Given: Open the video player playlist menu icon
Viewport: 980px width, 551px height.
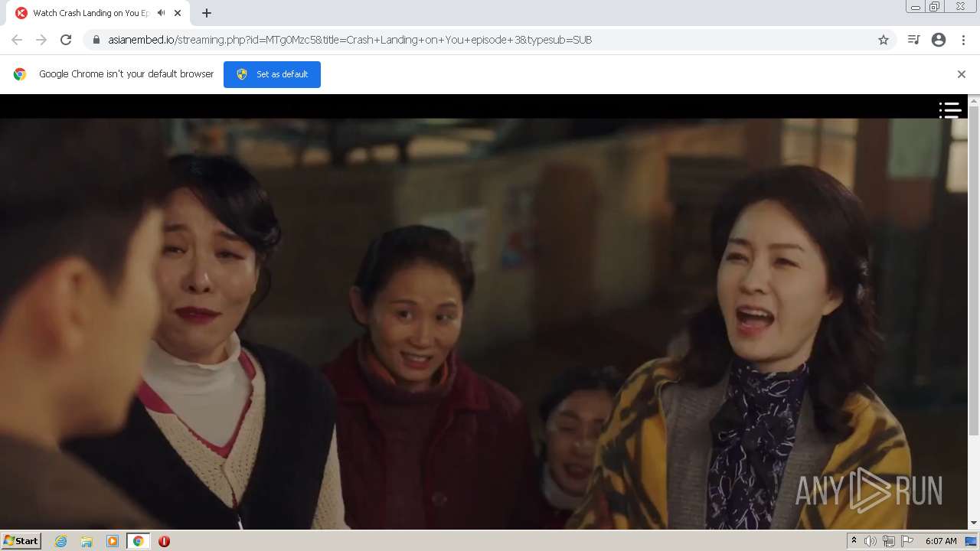Looking at the screenshot, I should (950, 110).
